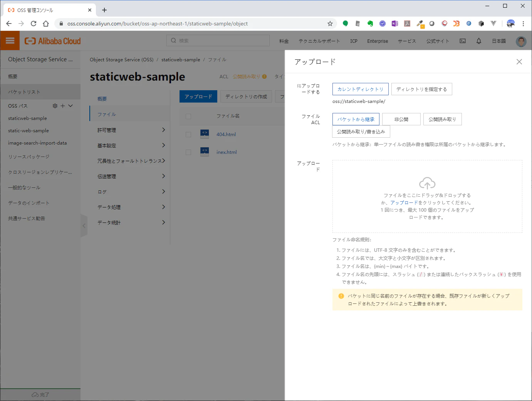Select image-search-import-data bucket
Image resolution: width=532 pixels, height=401 pixels.
pos(37,143)
